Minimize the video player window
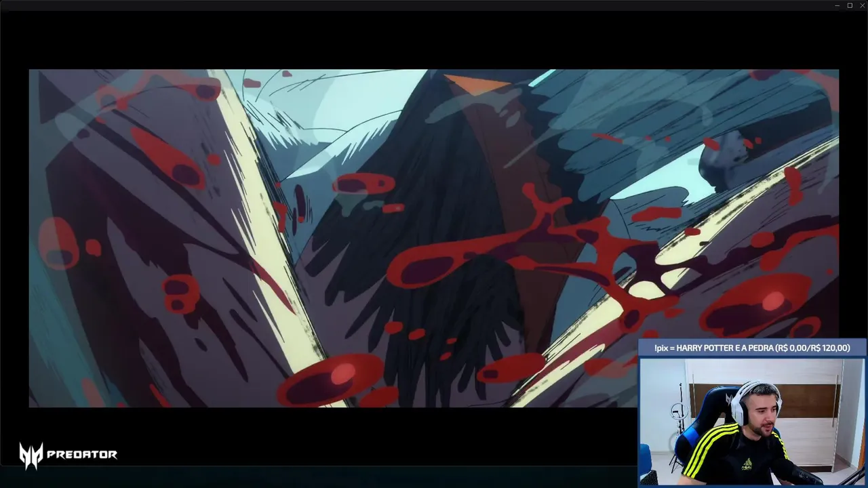The image size is (868, 488). pyautogui.click(x=837, y=5)
